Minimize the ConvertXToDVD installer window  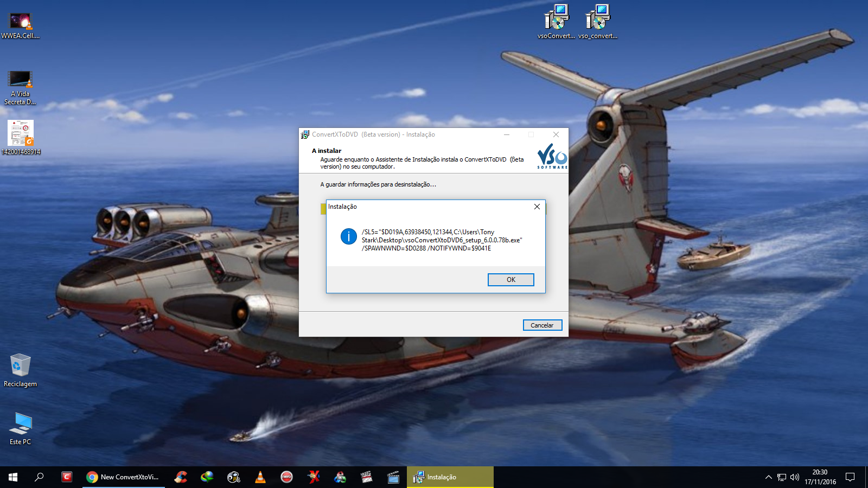click(x=506, y=134)
